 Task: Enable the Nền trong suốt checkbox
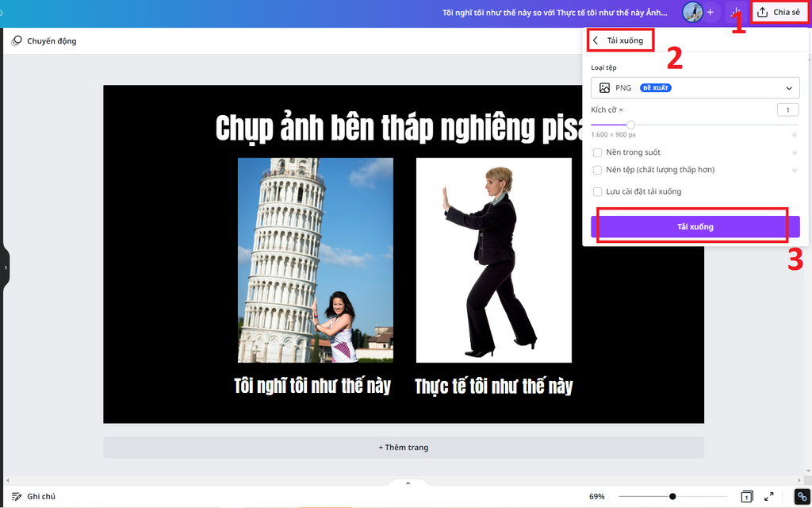[x=596, y=152]
